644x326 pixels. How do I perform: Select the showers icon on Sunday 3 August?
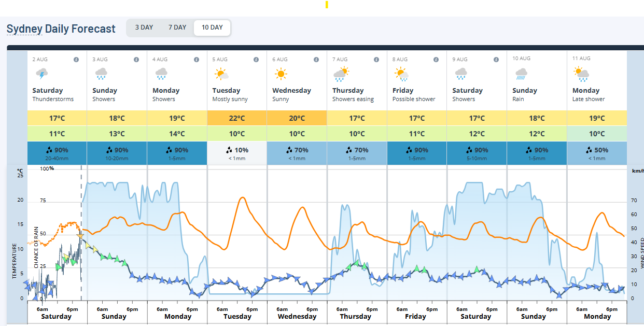coord(100,73)
